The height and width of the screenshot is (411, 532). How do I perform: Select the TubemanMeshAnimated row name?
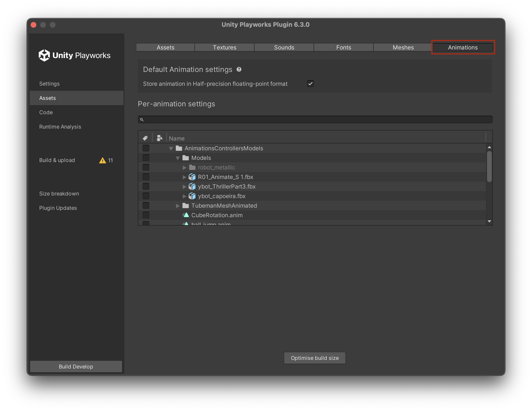tap(224, 206)
